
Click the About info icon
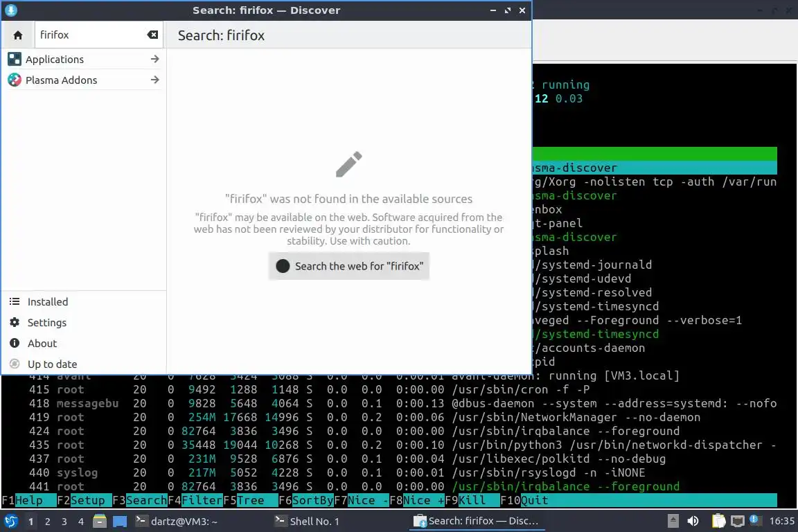(15, 343)
